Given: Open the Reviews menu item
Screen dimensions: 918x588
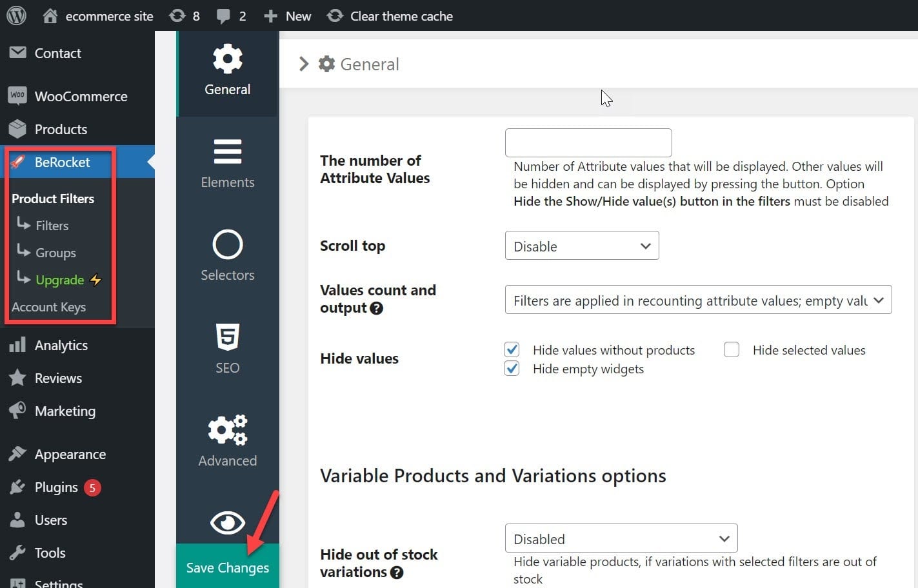Looking at the screenshot, I should (x=77, y=378).
